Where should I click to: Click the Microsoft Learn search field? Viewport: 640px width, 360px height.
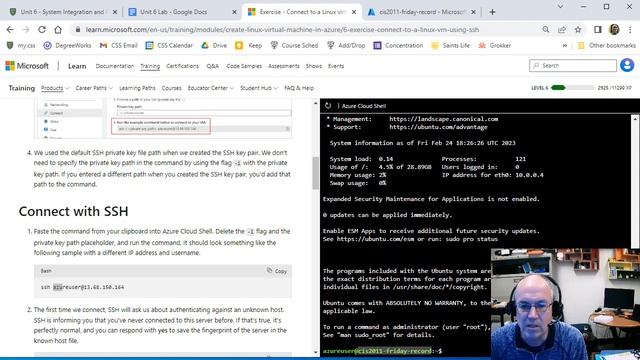[x=573, y=65]
